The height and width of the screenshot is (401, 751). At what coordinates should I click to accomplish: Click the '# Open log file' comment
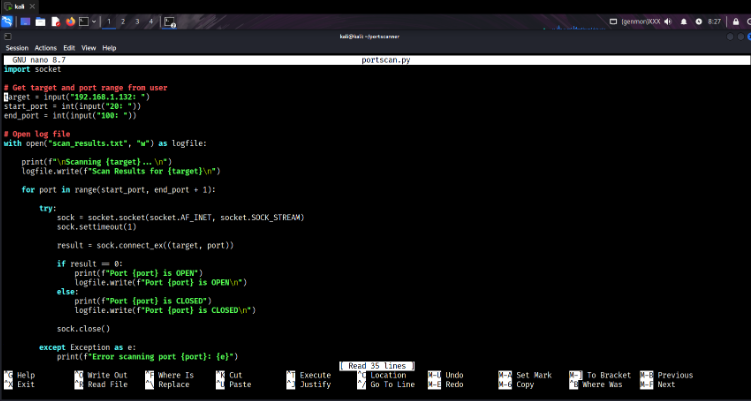point(37,134)
